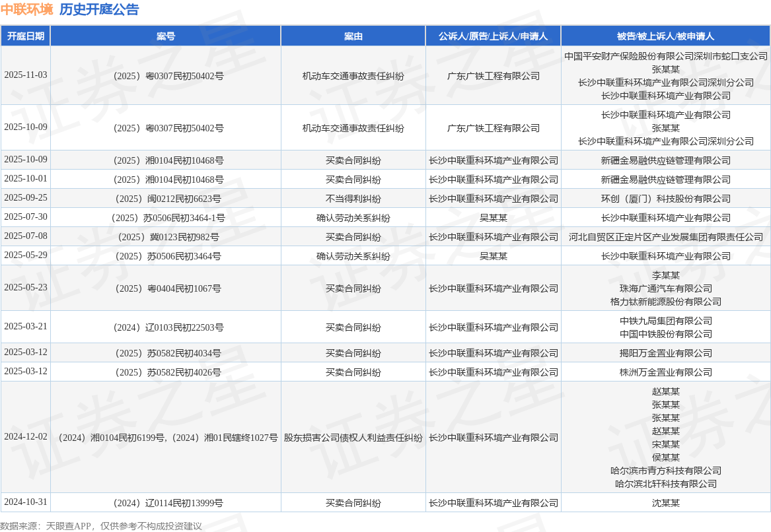771x532 pixels.
Task: Click defendant 中铁九局集团有限公司
Action: 666,321
